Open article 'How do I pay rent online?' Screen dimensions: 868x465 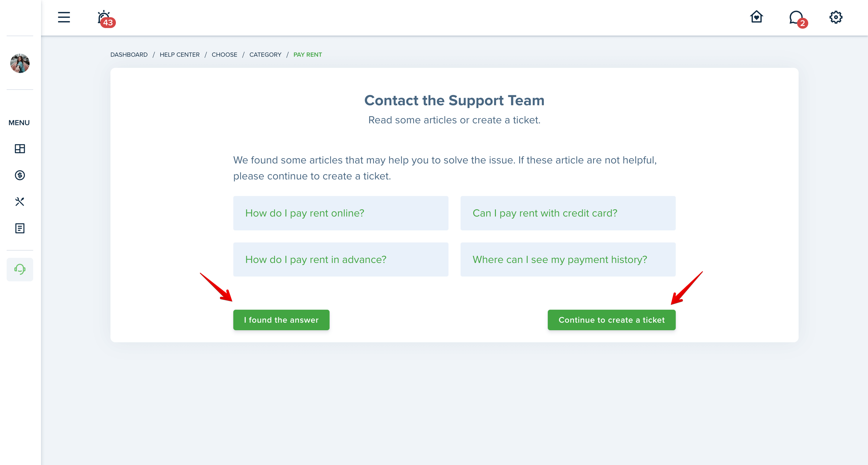(341, 213)
